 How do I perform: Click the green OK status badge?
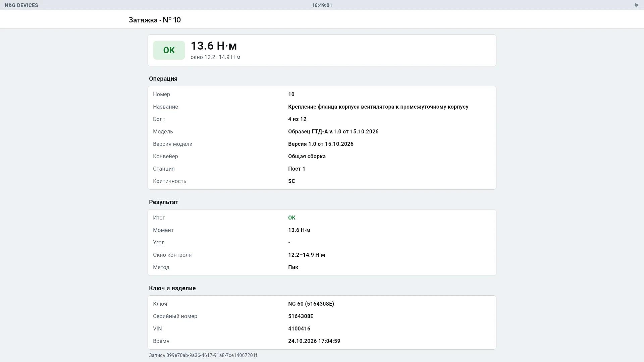pos(169,50)
